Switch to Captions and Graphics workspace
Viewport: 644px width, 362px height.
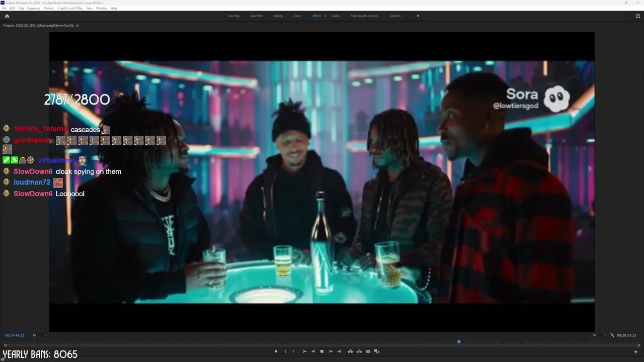[x=365, y=16]
